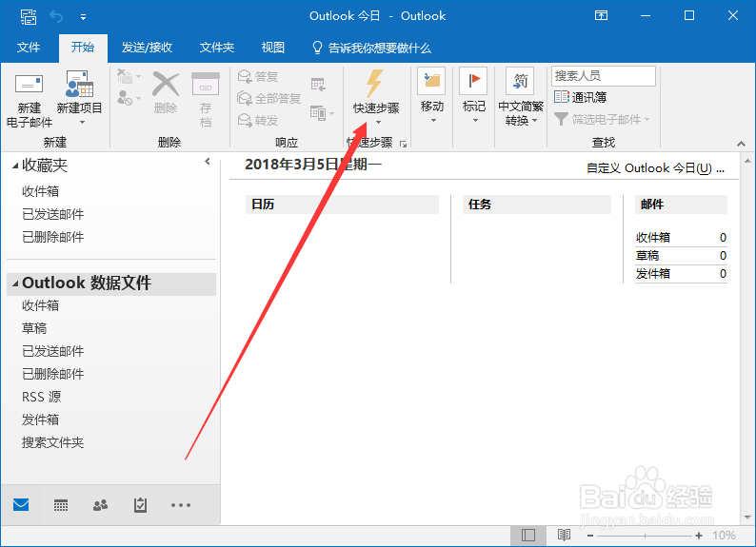Select Deleted Items (已删除邮件) under Favorites
Image resolution: width=756 pixels, height=547 pixels.
53,237
